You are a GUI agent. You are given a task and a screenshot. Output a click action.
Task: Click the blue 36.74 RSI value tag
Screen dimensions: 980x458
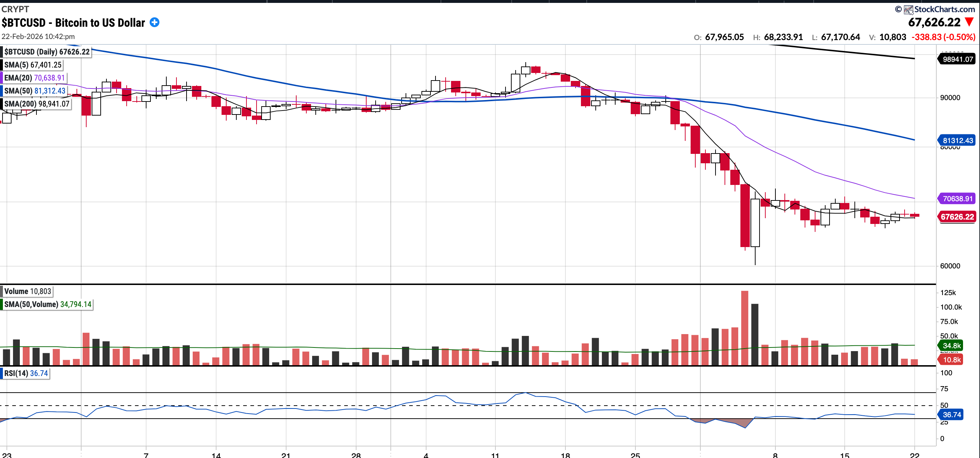[x=951, y=415]
